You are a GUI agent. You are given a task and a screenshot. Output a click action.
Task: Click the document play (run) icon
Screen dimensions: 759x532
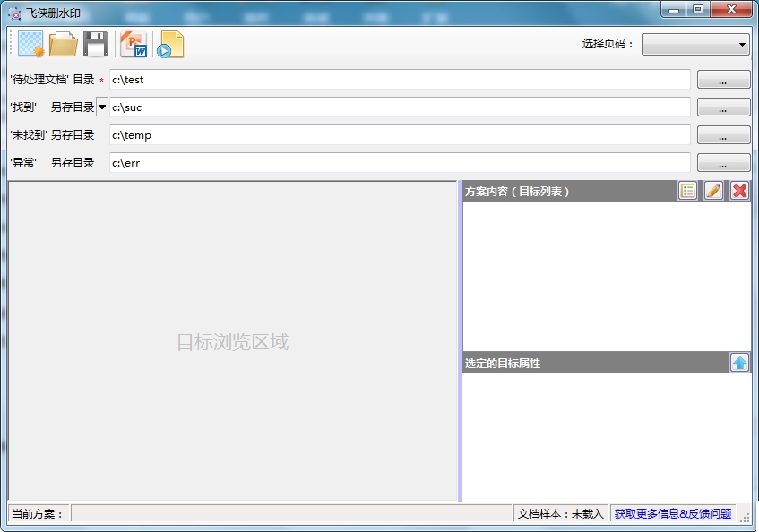point(170,44)
